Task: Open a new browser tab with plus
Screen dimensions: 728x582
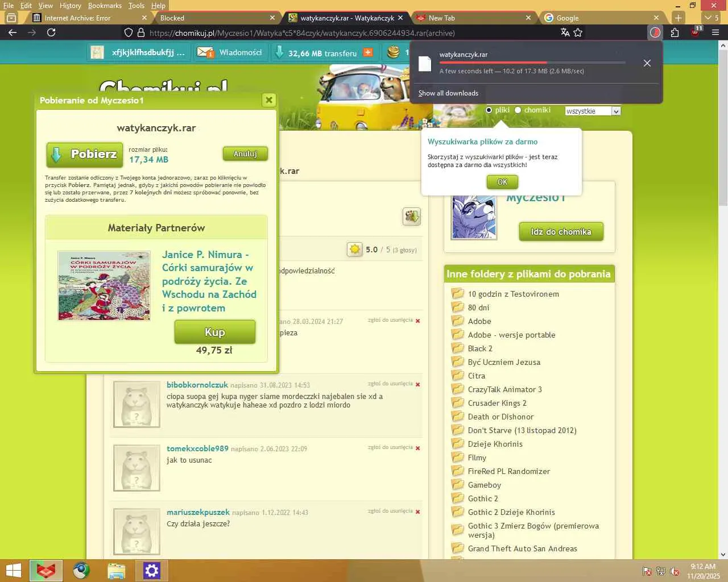Action: click(x=678, y=18)
